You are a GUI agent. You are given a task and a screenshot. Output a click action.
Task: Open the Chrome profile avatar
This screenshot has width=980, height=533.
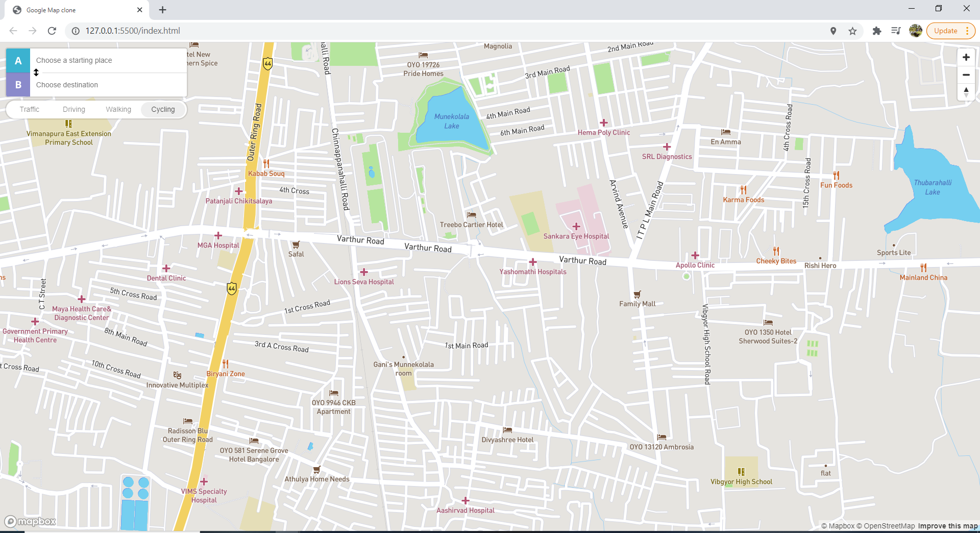click(916, 31)
